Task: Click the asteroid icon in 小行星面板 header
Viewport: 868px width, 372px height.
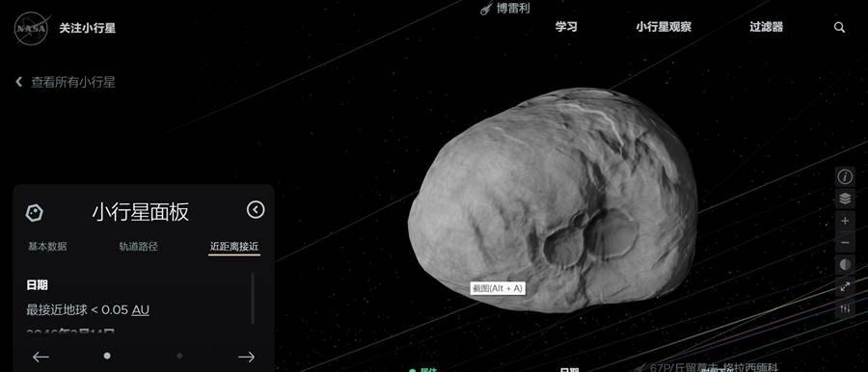Action: click(x=35, y=213)
